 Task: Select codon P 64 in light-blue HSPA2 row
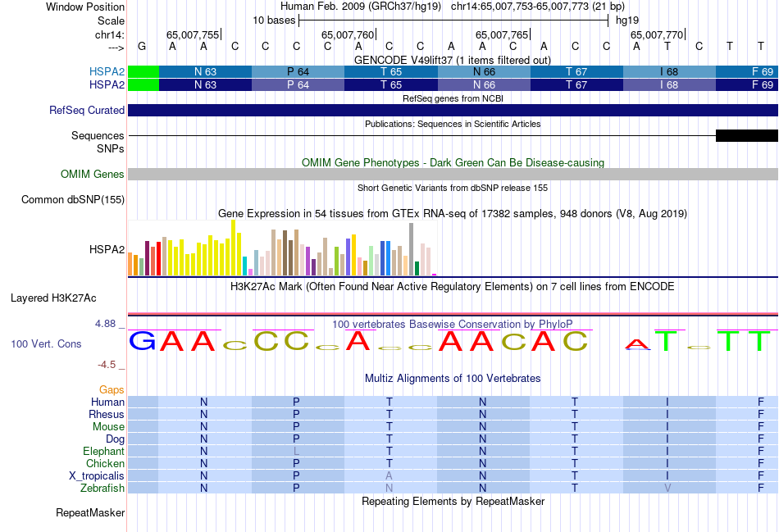pyautogui.click(x=298, y=71)
